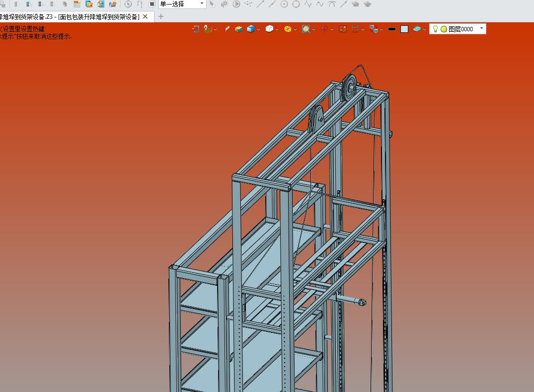Click the exit part icon in view toolbar
Screen dimensions: 534x392
tap(195, 29)
